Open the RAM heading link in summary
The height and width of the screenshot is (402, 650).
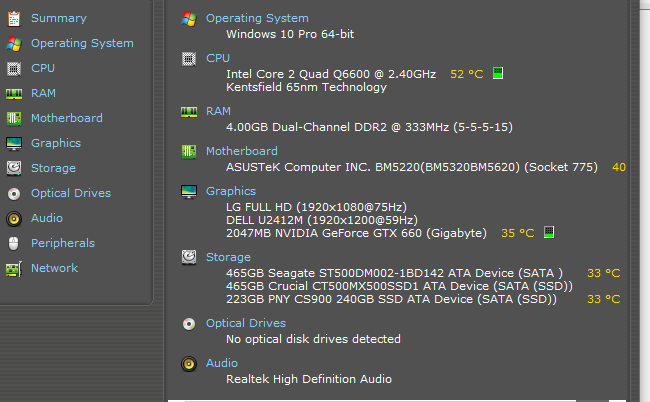[218, 111]
